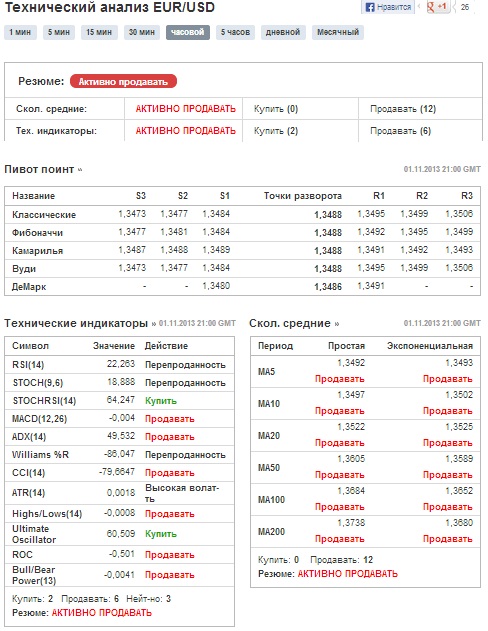The width and height of the screenshot is (488, 631).
Task: Switch to the 15 мин timeframe
Action: [x=99, y=32]
